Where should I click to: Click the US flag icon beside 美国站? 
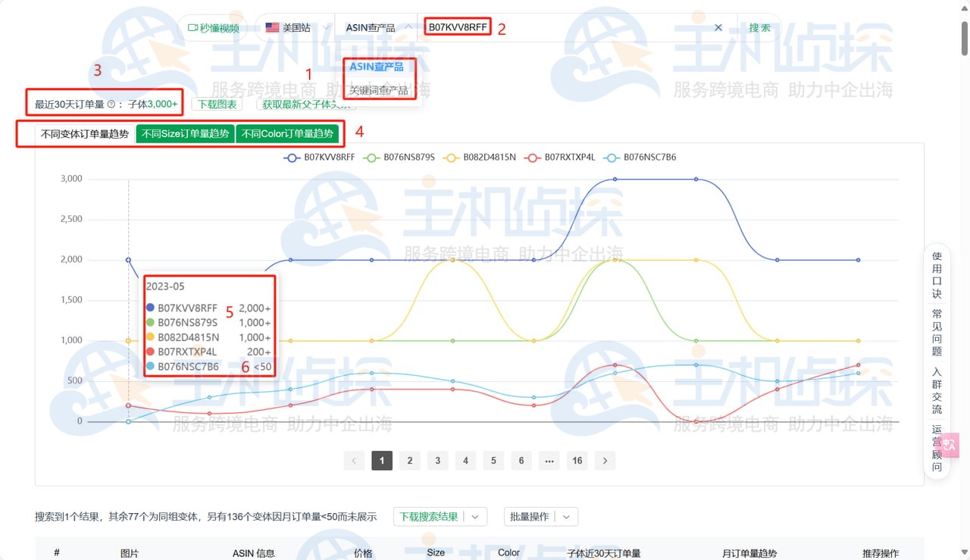pos(271,27)
